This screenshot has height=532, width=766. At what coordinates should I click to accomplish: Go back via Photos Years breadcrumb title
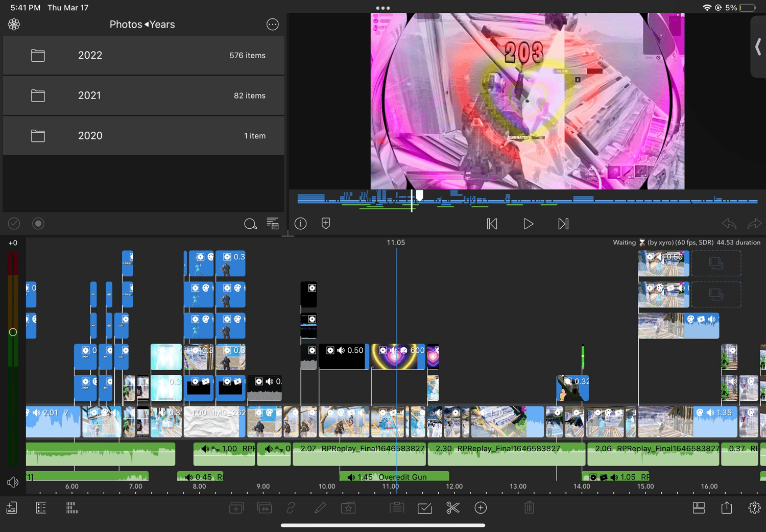click(x=142, y=25)
